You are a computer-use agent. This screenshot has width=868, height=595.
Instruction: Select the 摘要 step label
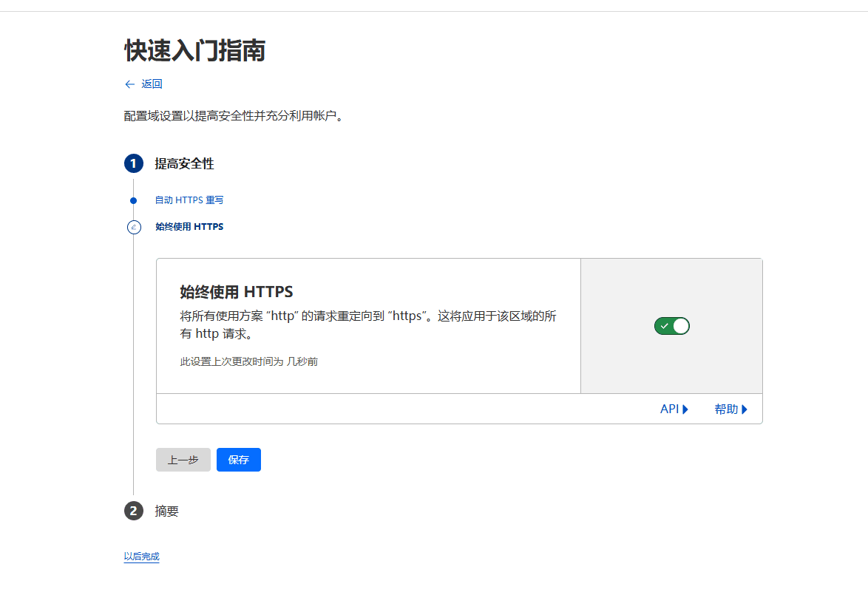click(x=169, y=511)
